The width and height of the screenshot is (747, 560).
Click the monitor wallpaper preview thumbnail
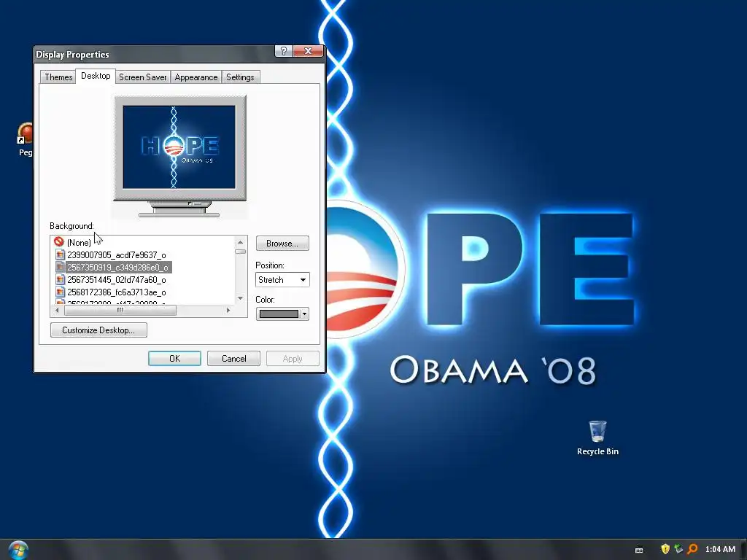(179, 147)
